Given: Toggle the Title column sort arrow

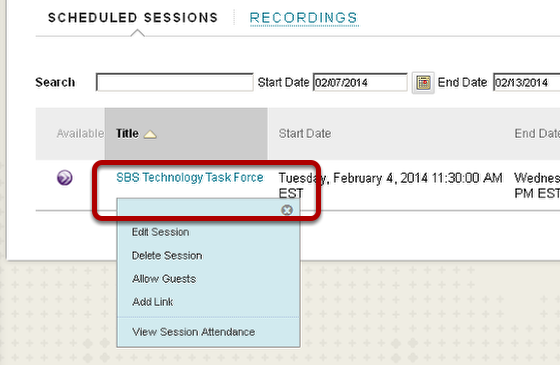Looking at the screenshot, I should click(x=150, y=134).
